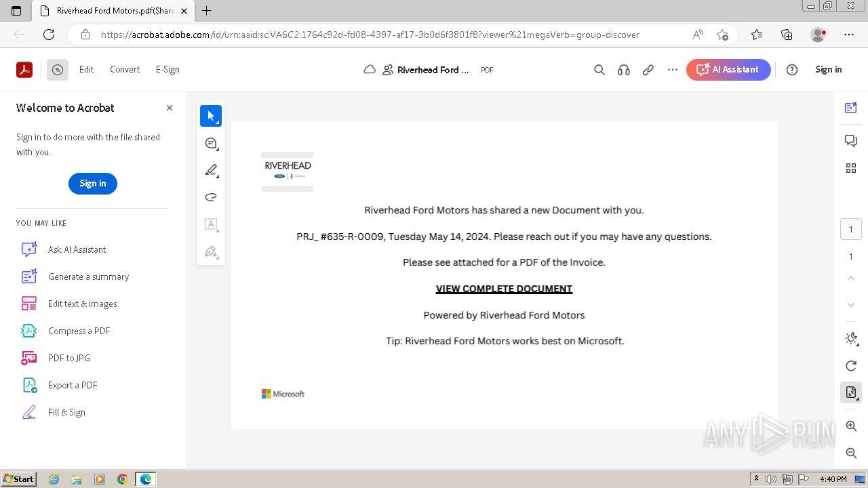Launch Internet Explorer from the taskbar
The width and height of the screenshot is (868, 488).
point(54,479)
